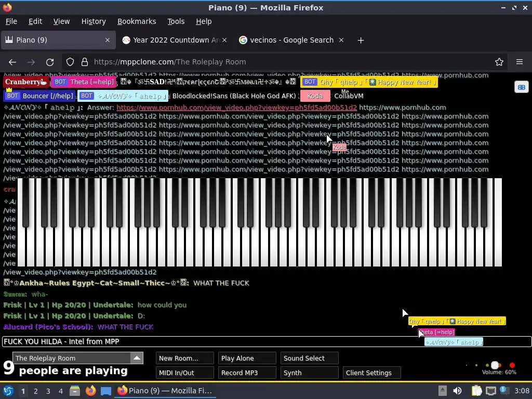Open Sound Select
Image resolution: width=532 pixels, height=399 pixels.
[x=310, y=358]
